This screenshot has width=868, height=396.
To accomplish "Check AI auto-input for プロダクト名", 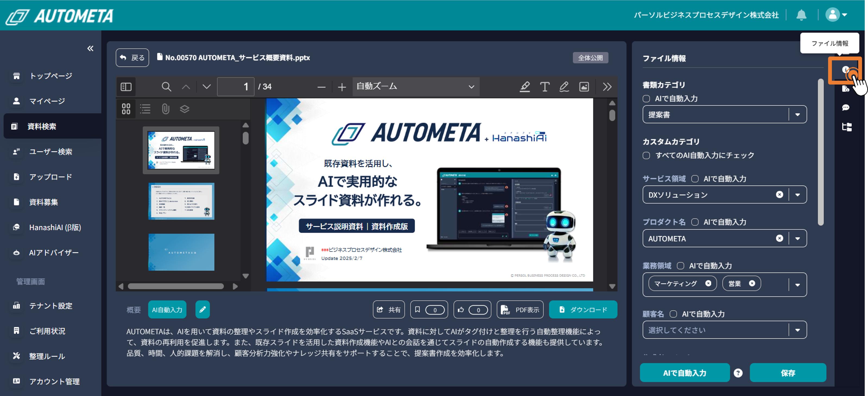I will point(695,222).
